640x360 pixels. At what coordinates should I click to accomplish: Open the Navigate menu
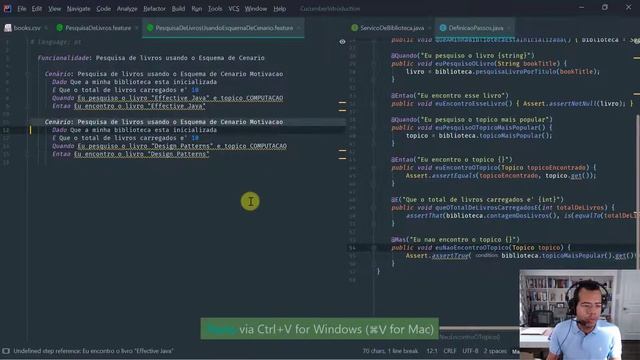(x=78, y=9)
